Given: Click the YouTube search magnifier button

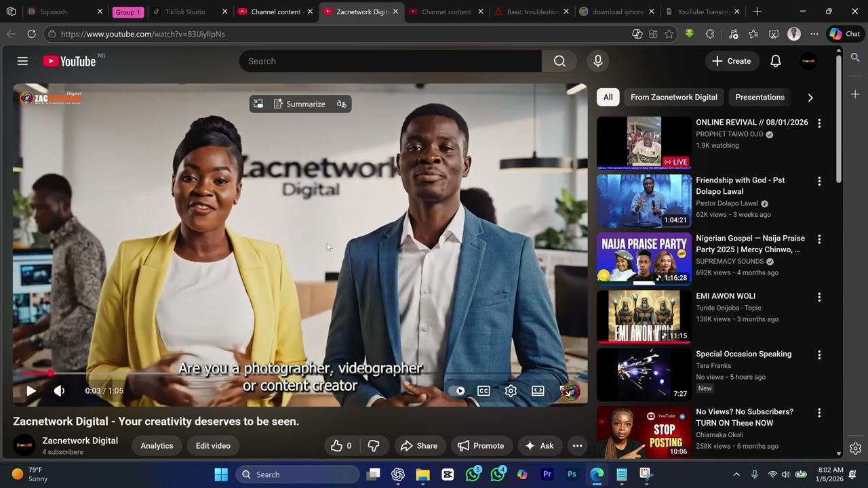Looking at the screenshot, I should 559,61.
